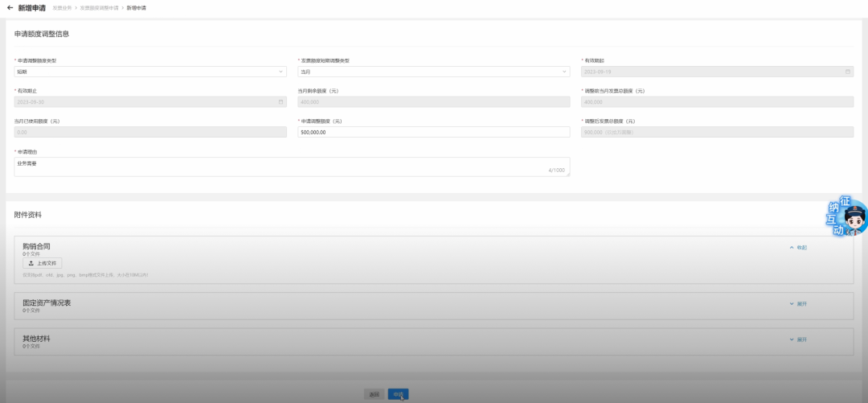
Task: Click the 申请调整额度 field with 500,000.00
Action: pyautogui.click(x=433, y=132)
